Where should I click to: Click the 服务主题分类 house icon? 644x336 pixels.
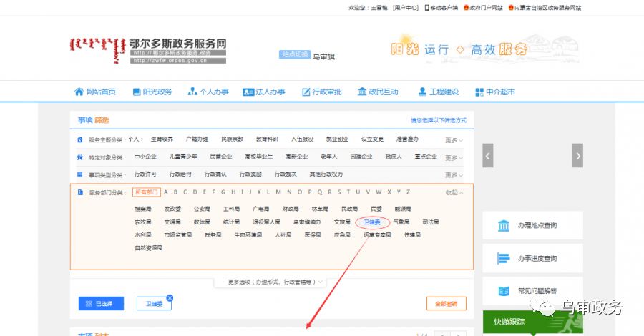pyautogui.click(x=80, y=139)
